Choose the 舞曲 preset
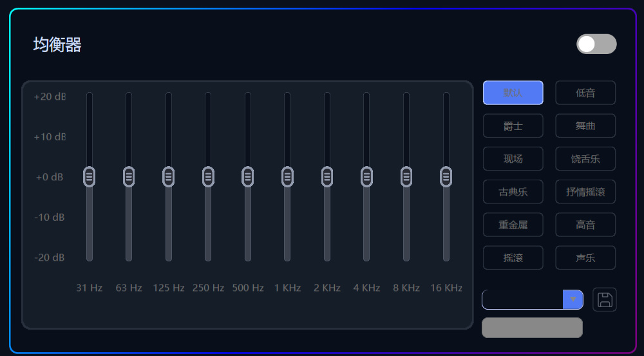 (x=585, y=126)
